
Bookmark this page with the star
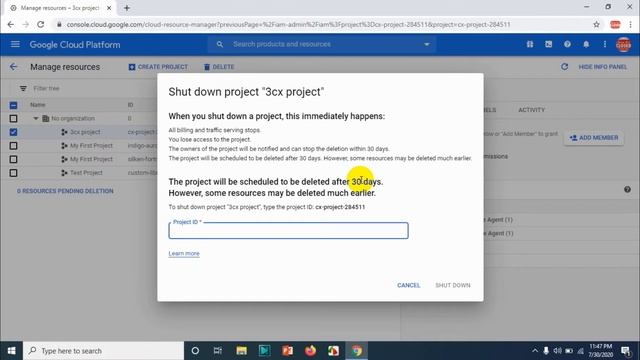pos(596,24)
